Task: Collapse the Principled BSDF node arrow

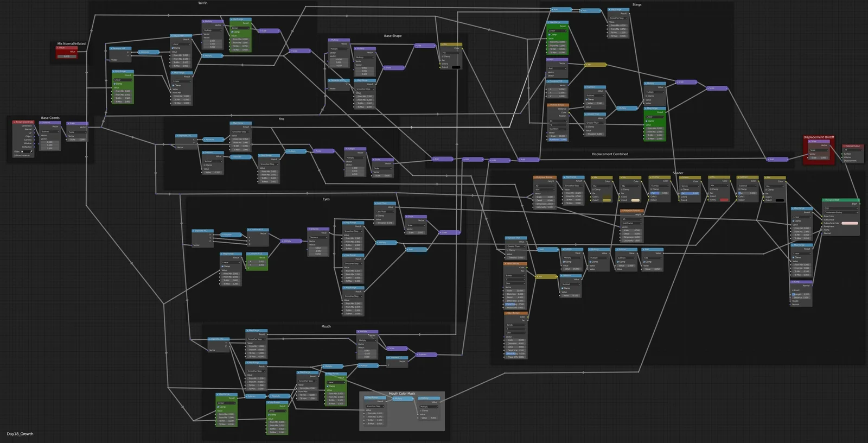Action: tap(824, 200)
